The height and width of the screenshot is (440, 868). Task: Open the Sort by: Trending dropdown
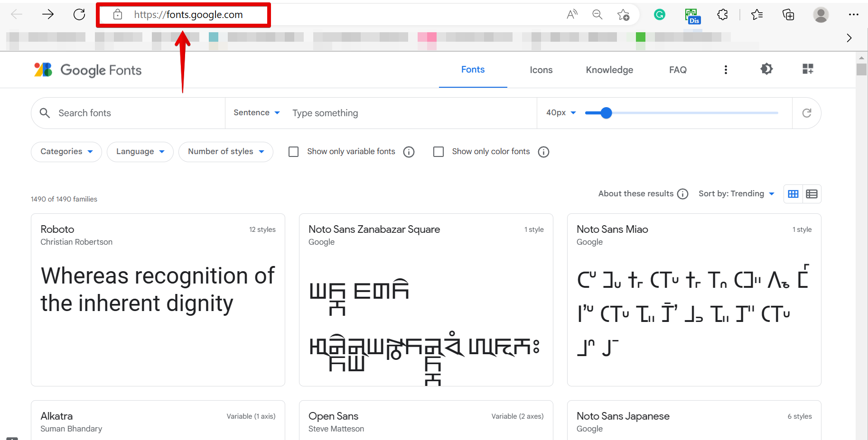tap(737, 194)
